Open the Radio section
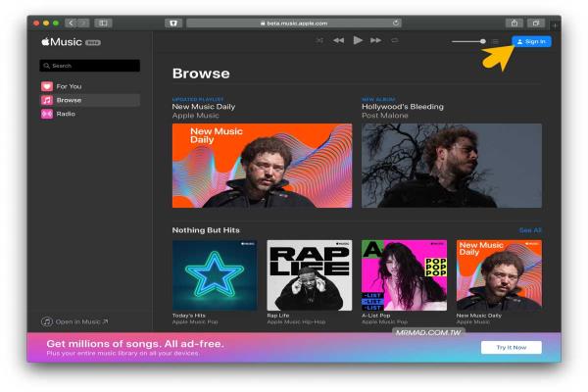The image size is (588, 392). click(89, 114)
